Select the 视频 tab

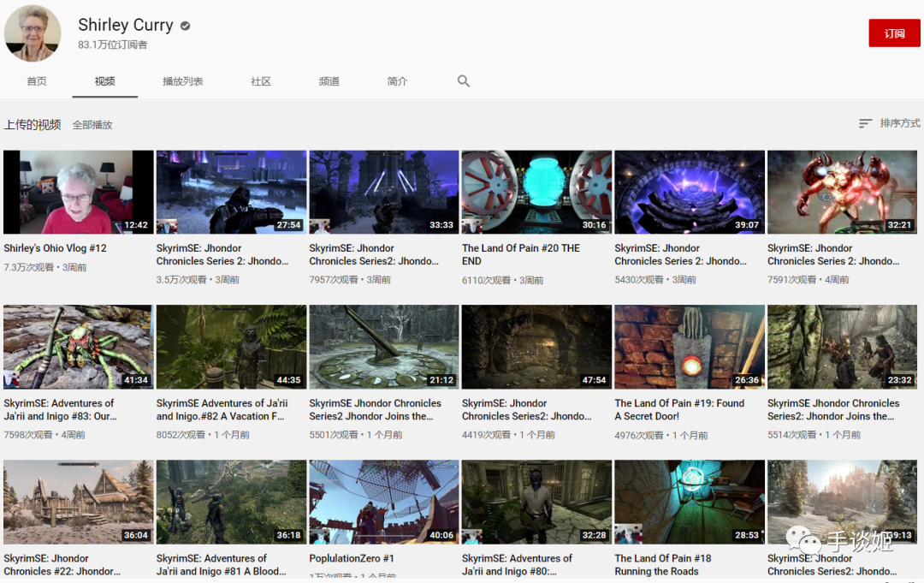[x=105, y=81]
